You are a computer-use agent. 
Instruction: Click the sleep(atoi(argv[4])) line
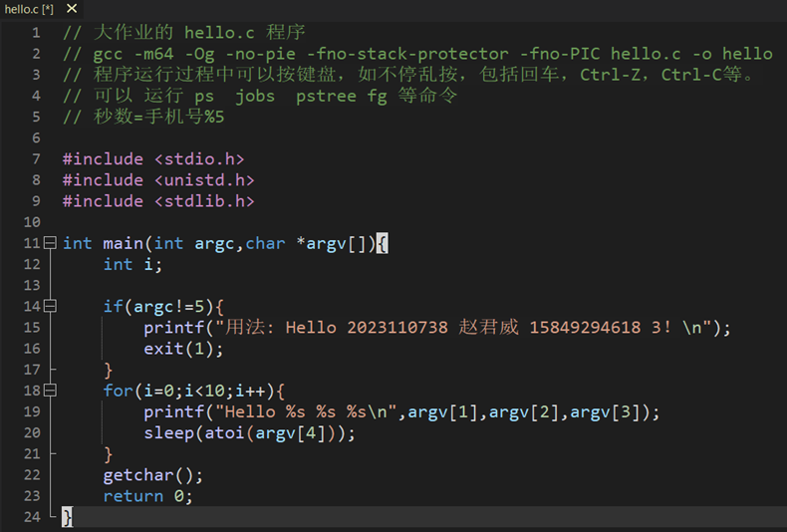pos(249,433)
